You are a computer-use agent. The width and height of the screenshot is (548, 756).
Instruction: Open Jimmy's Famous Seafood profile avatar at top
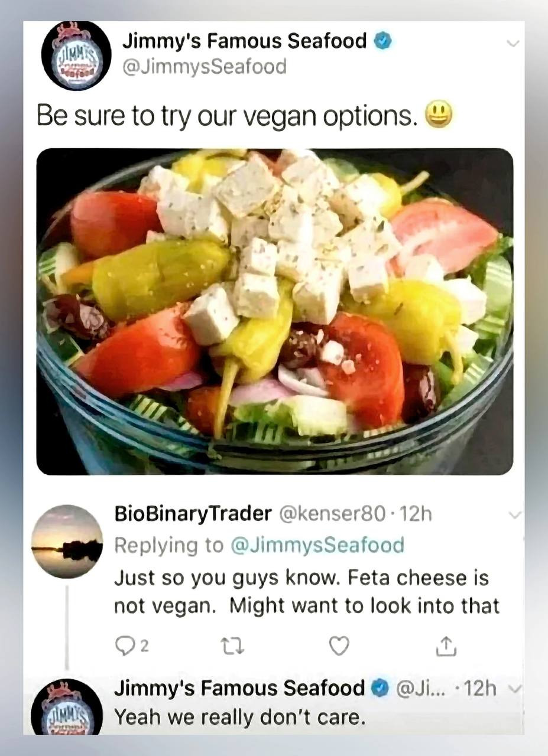(76, 55)
